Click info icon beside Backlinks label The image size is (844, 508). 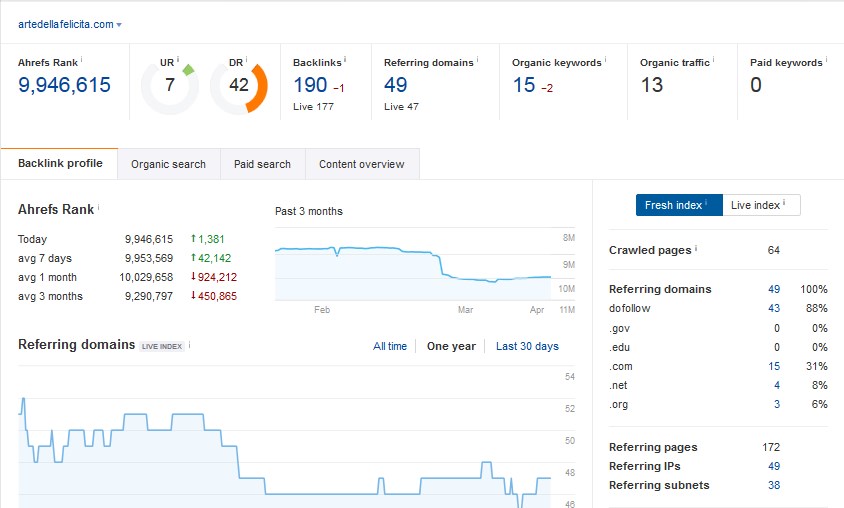pyautogui.click(x=348, y=60)
